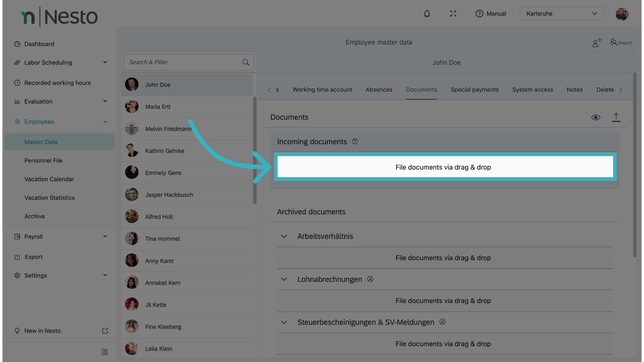Toggle document visibility eye icon
This screenshot has height=362, width=644.
tap(596, 117)
